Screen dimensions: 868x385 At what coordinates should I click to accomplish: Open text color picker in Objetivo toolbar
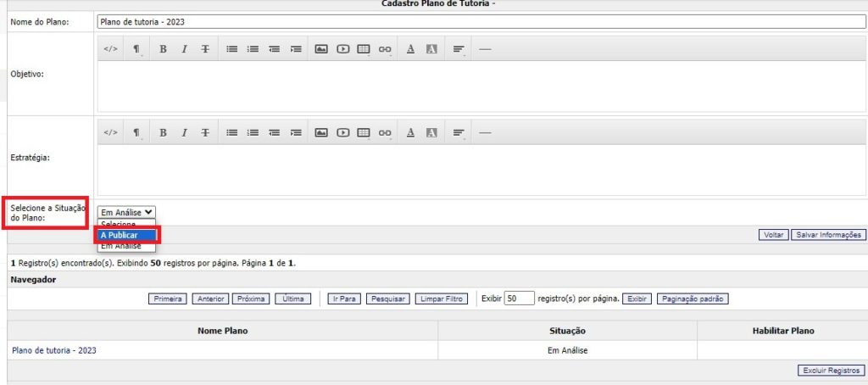tap(410, 49)
